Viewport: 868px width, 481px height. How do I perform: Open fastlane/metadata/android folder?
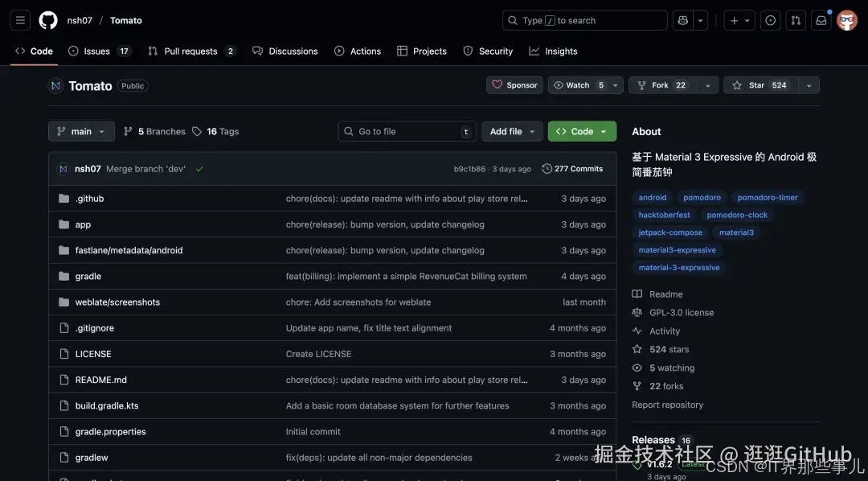pyautogui.click(x=129, y=250)
